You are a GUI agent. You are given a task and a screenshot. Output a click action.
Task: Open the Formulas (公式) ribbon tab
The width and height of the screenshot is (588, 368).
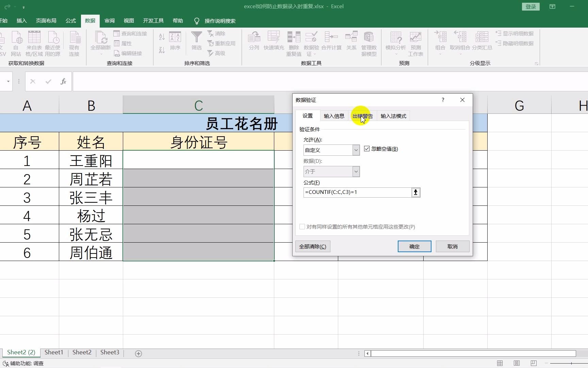coord(71,21)
